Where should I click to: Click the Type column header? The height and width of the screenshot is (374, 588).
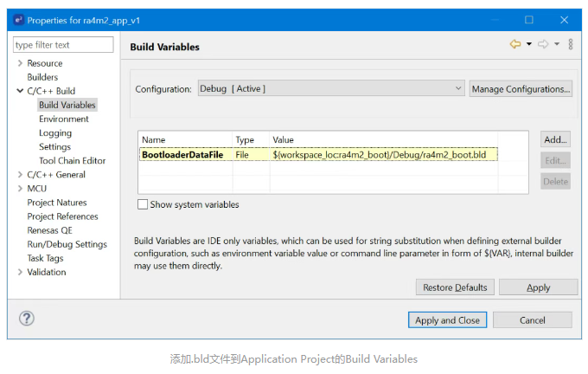[x=251, y=139]
